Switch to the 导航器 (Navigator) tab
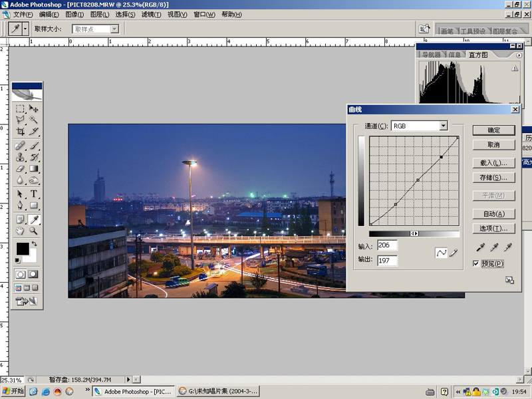The height and width of the screenshot is (399, 532). (432, 55)
